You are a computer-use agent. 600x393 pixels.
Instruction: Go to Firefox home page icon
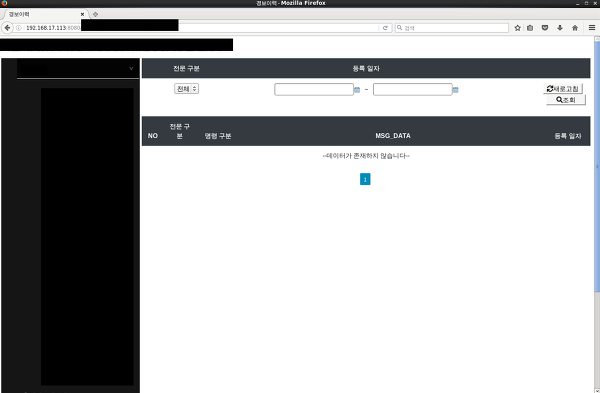[575, 28]
